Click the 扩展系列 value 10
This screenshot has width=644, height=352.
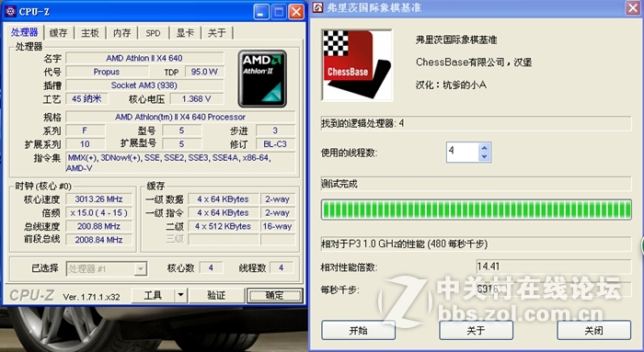pos(85,144)
